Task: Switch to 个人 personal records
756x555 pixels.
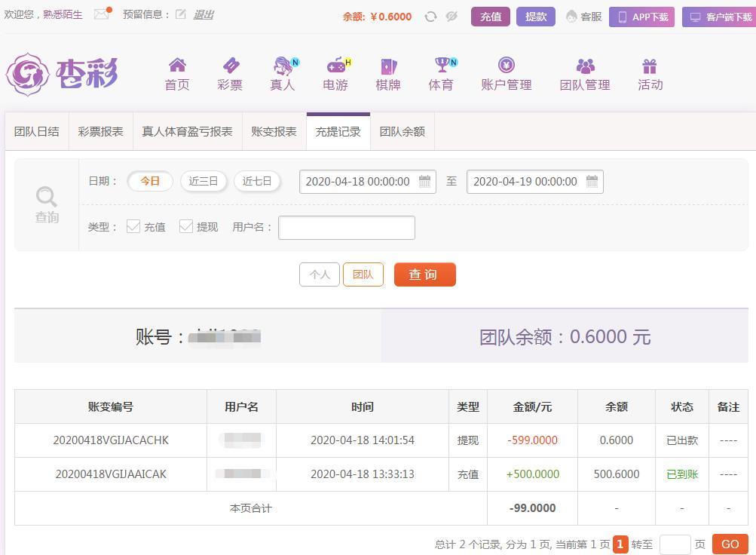Action: coord(320,274)
